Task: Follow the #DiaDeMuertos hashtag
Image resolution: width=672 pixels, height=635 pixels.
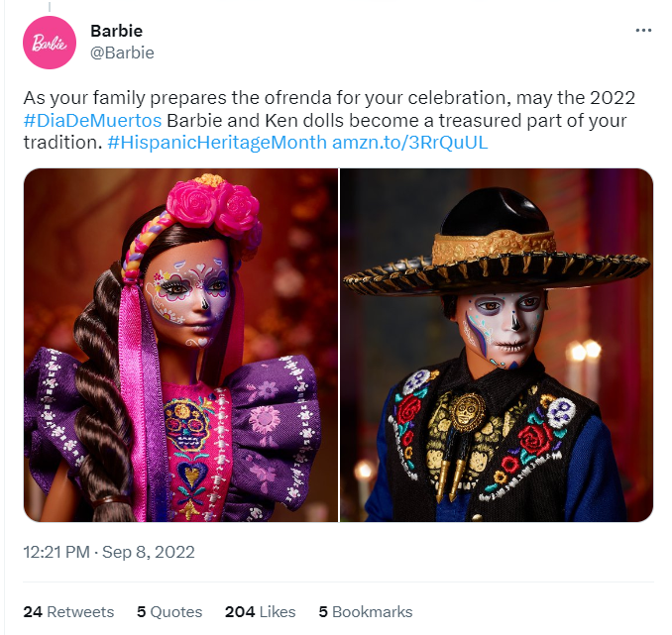Action: (92, 121)
